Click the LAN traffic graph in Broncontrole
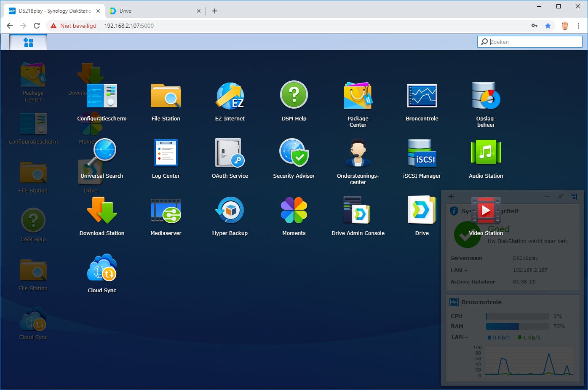This screenshot has width=588, height=390. click(529, 361)
